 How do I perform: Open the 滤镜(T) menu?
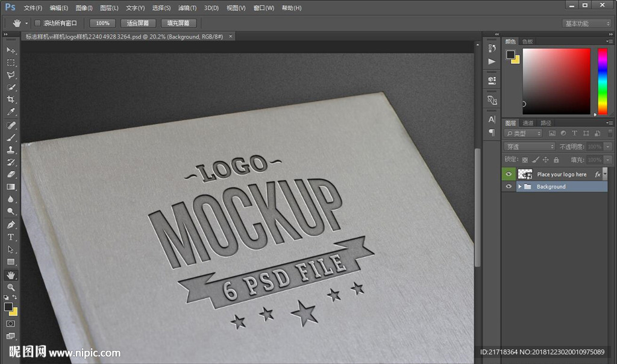[187, 8]
